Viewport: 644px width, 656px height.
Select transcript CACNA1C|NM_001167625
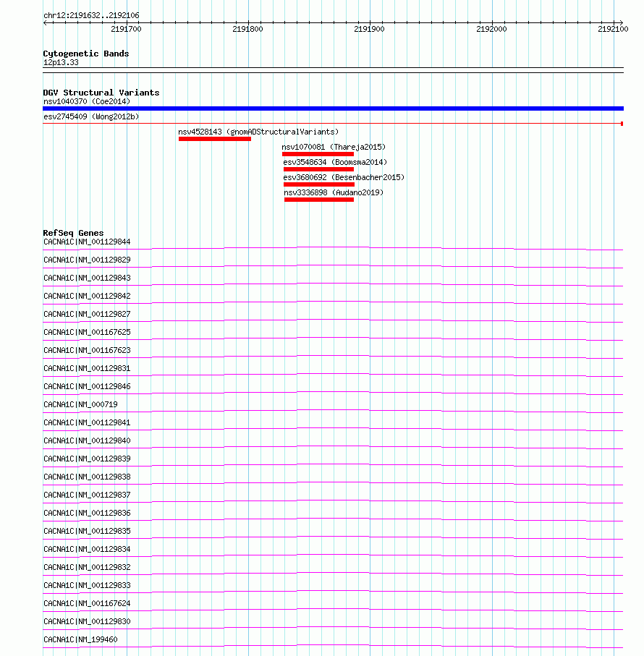pyautogui.click(x=87, y=333)
